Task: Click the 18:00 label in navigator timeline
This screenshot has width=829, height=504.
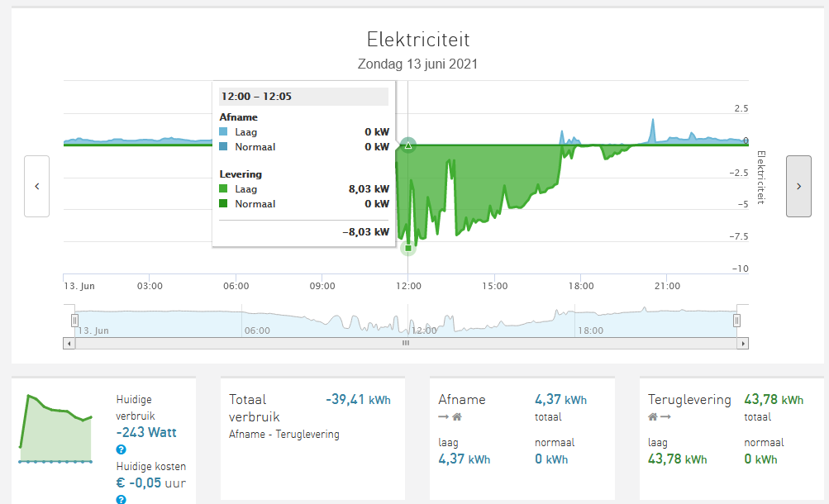Action: 590,330
